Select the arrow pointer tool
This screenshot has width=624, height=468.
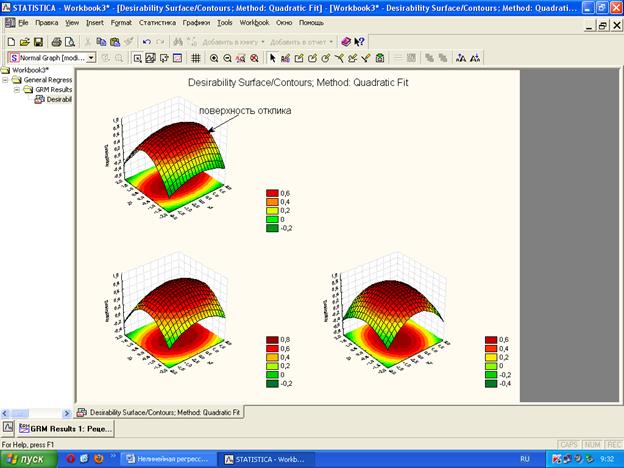coord(272,58)
